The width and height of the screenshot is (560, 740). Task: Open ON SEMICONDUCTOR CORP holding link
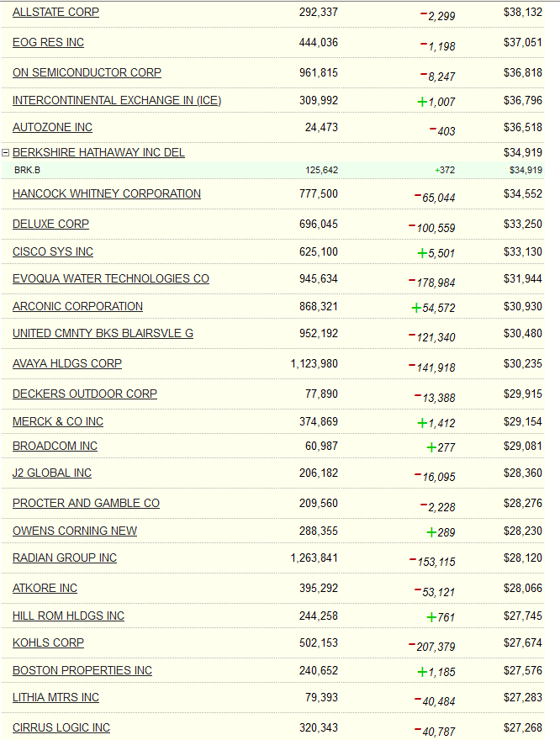pos(87,72)
